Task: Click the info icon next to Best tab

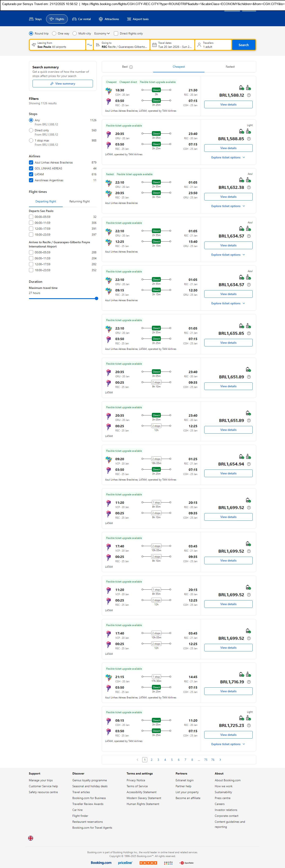Action: [131, 67]
